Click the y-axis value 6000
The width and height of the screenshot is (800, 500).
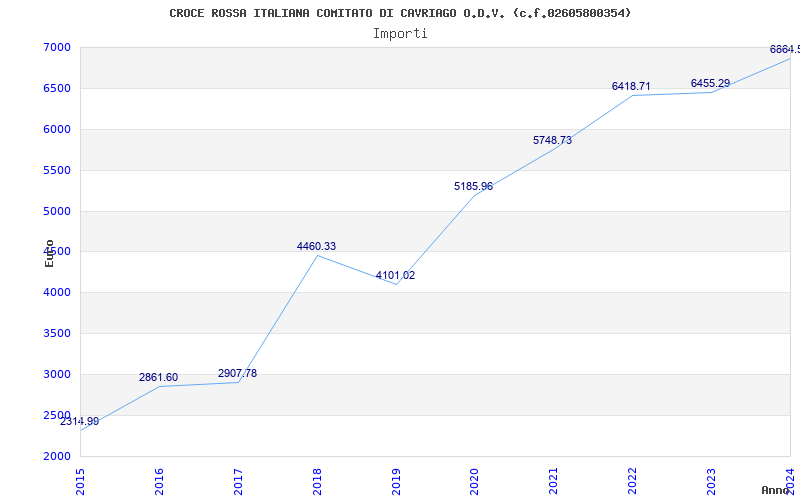tap(56, 129)
